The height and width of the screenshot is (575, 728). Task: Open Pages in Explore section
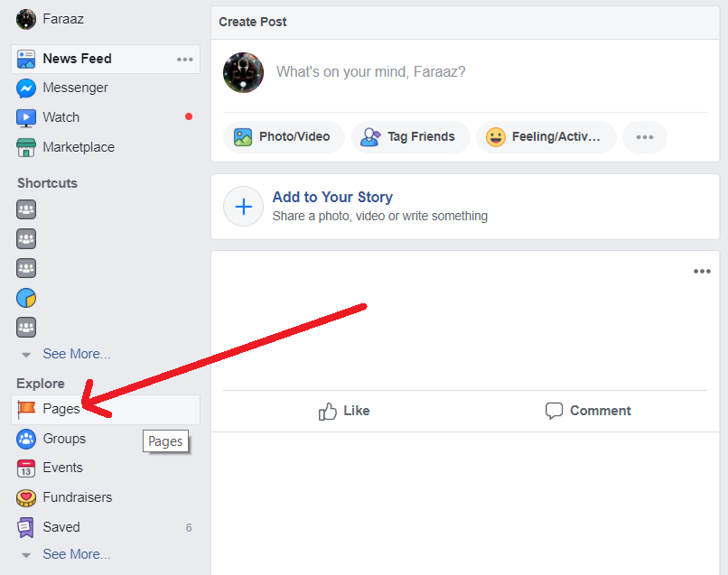pyautogui.click(x=106, y=409)
